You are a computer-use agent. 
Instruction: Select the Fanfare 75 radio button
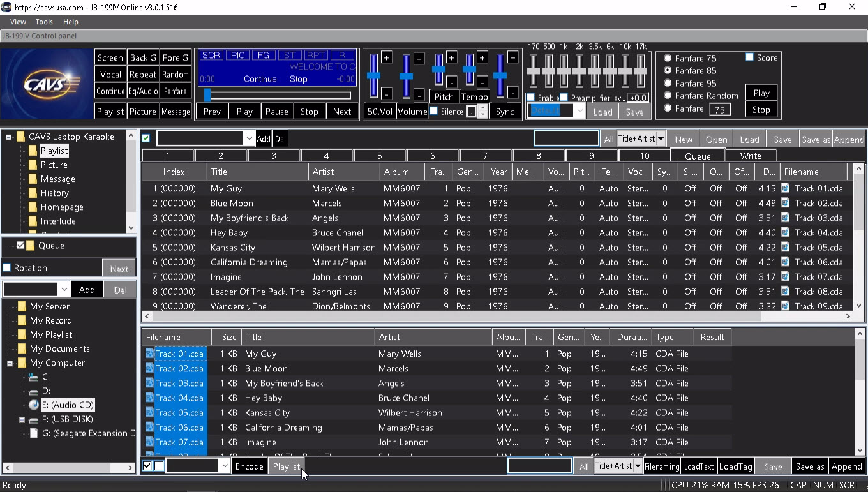(x=668, y=58)
